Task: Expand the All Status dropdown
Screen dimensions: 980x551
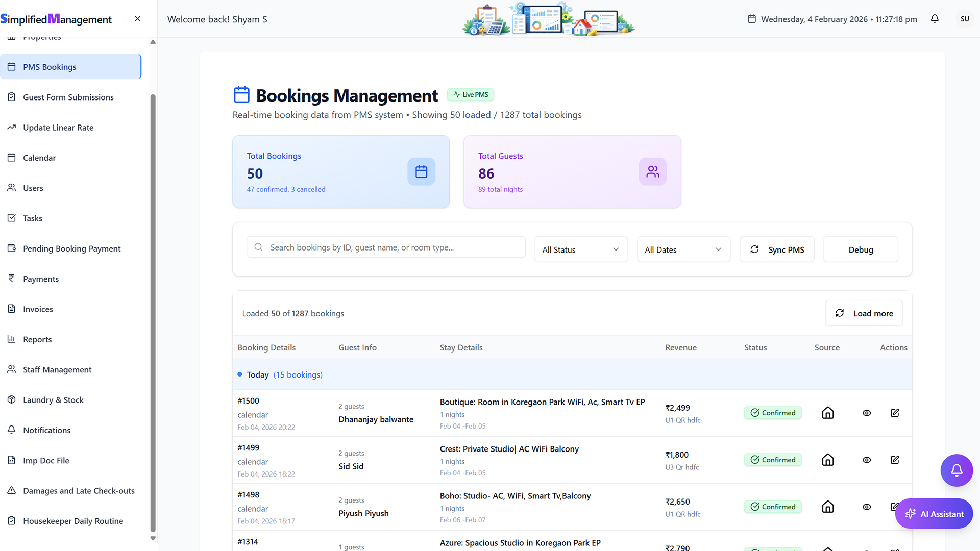Action: [x=581, y=249]
